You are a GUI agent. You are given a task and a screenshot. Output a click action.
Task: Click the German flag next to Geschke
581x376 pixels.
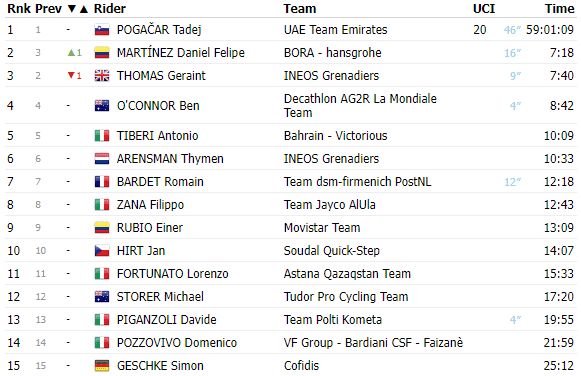click(x=102, y=366)
